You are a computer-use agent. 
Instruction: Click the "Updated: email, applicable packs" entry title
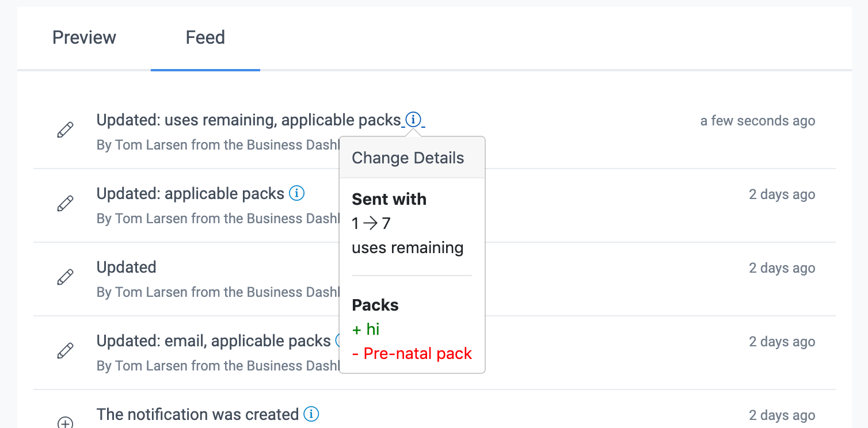click(x=214, y=341)
